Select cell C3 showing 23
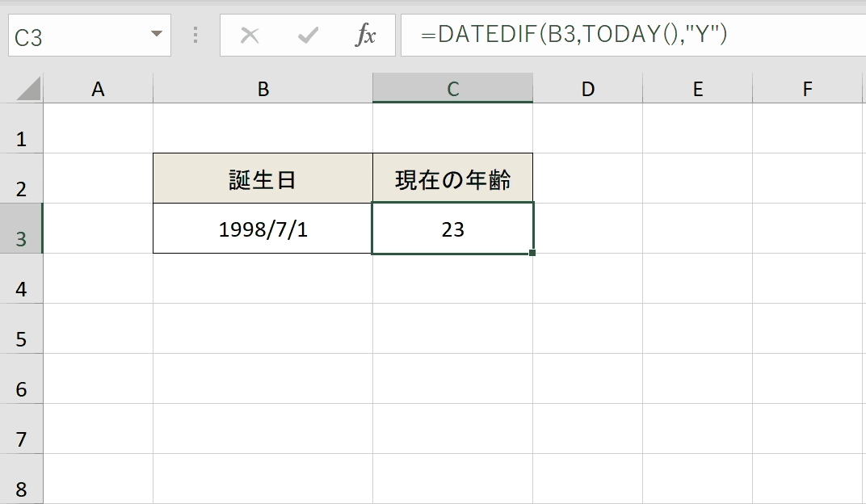The width and height of the screenshot is (866, 504). [x=453, y=228]
